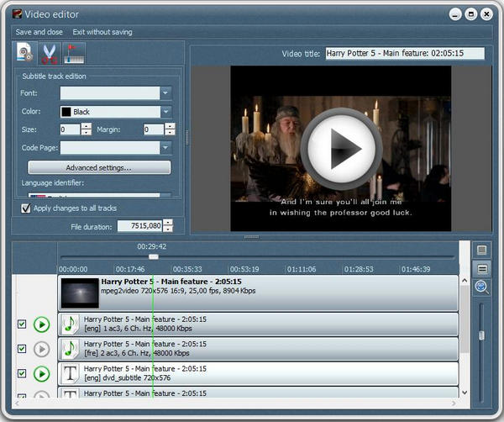Click the topmost timeline view icon on right
504x422 pixels.
click(482, 251)
